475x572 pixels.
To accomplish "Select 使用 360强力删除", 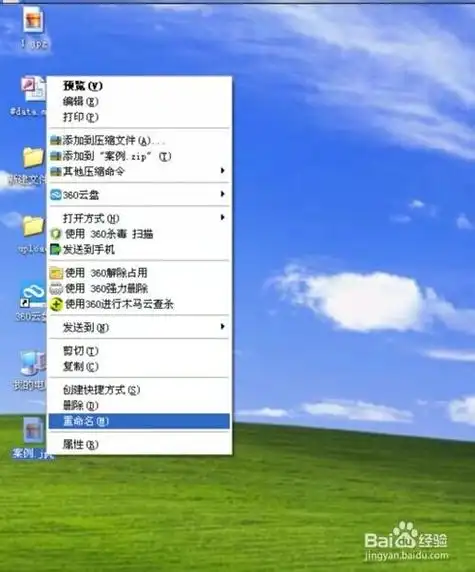I will tap(139, 289).
